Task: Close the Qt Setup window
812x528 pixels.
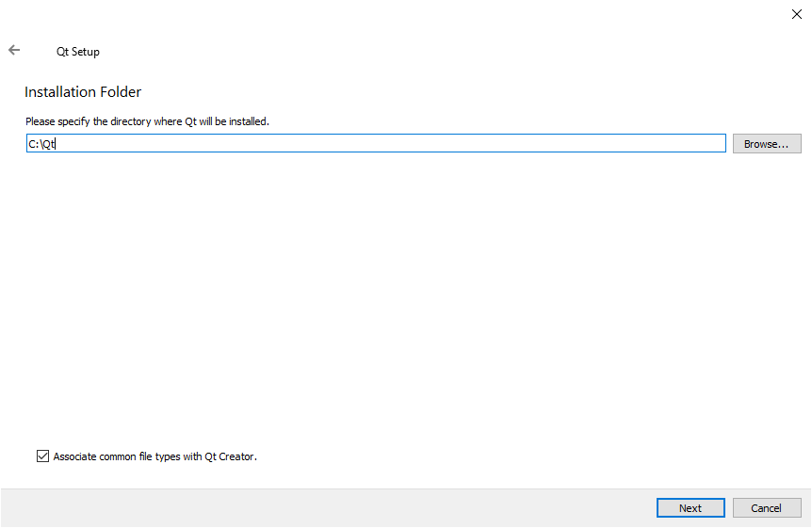Action: pyautogui.click(x=797, y=14)
